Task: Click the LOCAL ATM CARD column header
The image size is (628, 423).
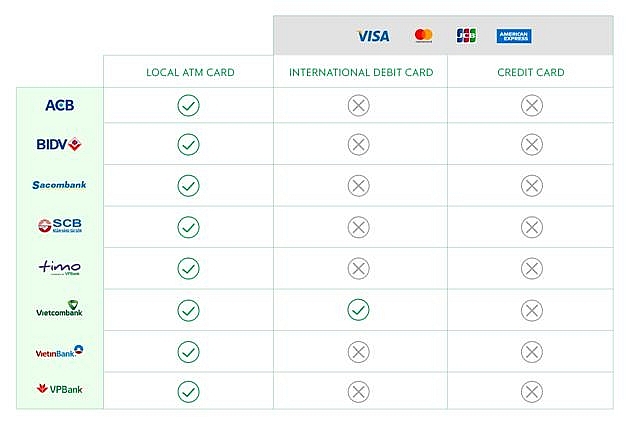Action: (188, 72)
